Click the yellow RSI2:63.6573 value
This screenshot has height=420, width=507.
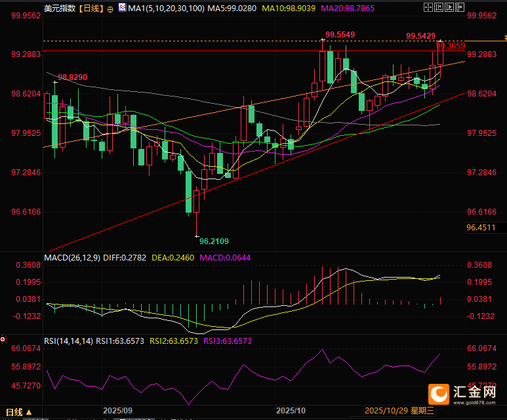tap(174, 341)
